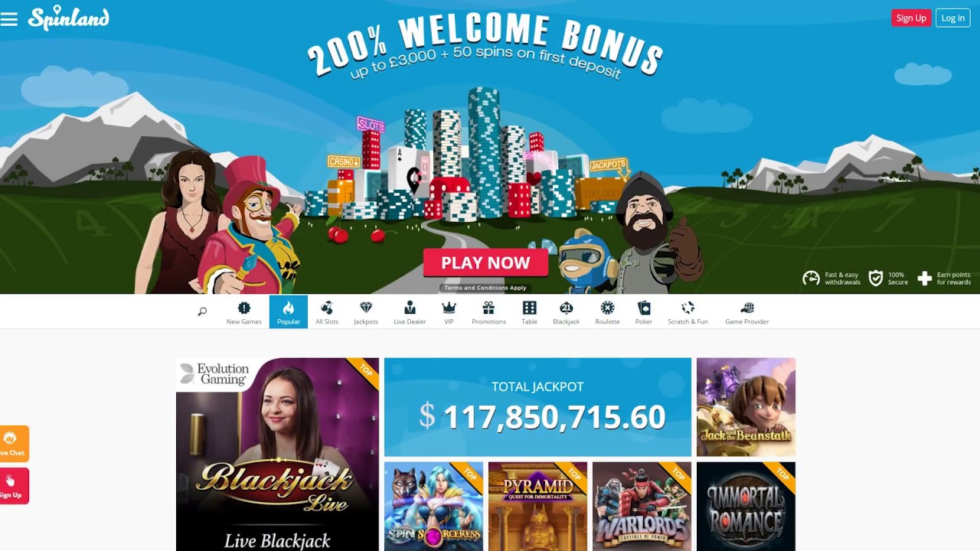980x551 pixels.
Task: Click the search magnifier icon
Action: (202, 311)
